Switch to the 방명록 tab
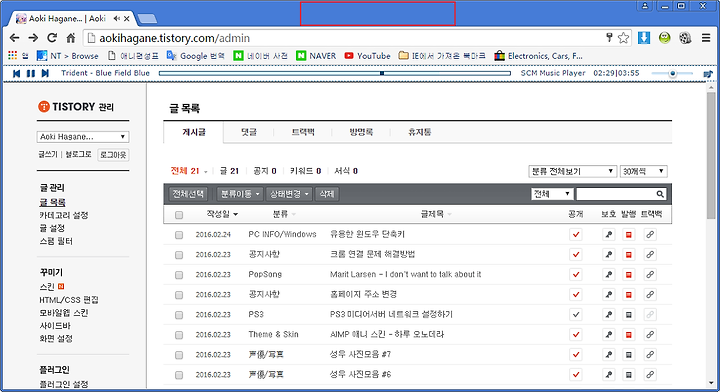 click(x=361, y=132)
